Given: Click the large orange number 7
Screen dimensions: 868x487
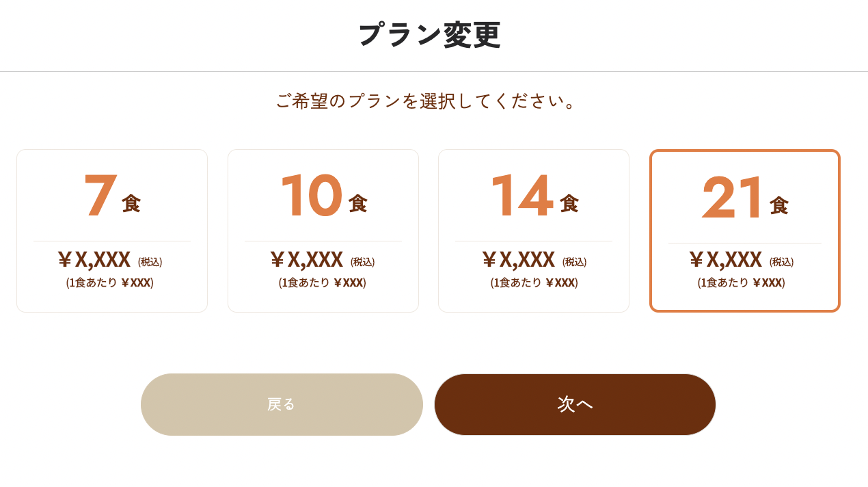Looking at the screenshot, I should pyautogui.click(x=100, y=196).
